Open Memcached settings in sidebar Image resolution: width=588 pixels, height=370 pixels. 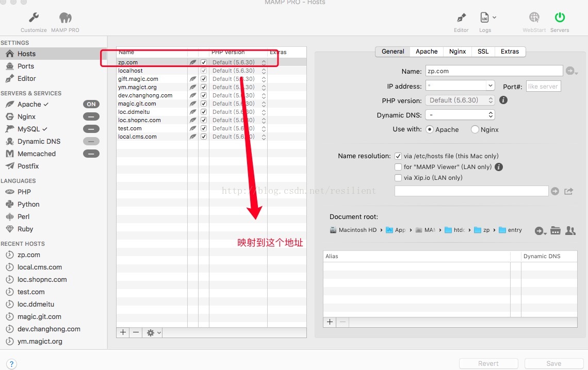[37, 154]
